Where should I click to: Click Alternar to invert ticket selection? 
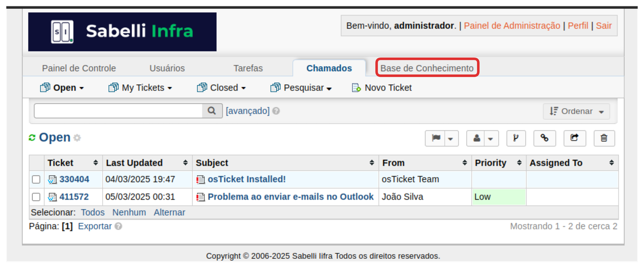pos(169,212)
